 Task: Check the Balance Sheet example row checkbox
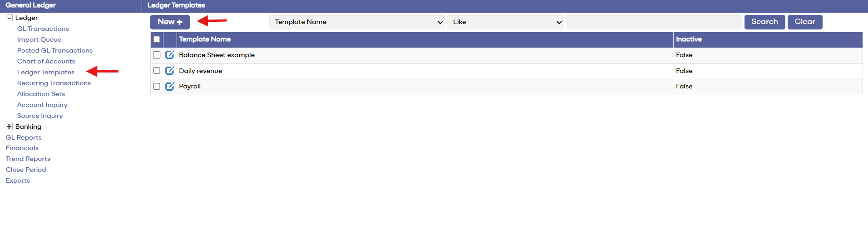point(157,55)
